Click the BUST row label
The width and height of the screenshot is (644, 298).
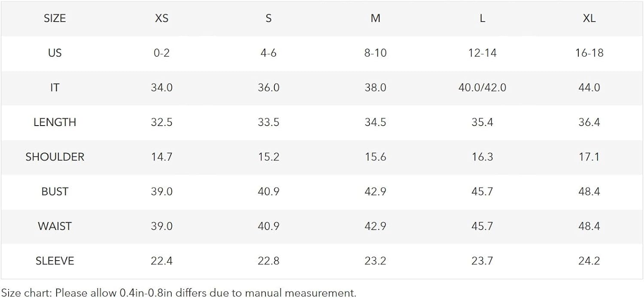[55, 191]
